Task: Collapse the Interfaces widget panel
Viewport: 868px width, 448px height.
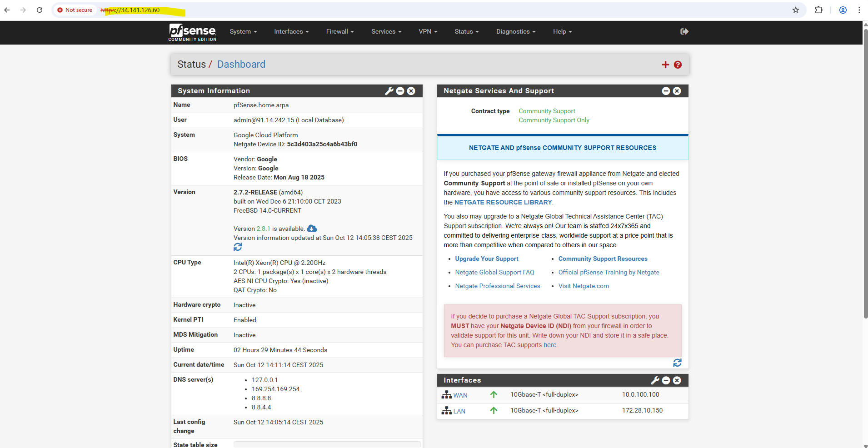Action: (x=666, y=380)
